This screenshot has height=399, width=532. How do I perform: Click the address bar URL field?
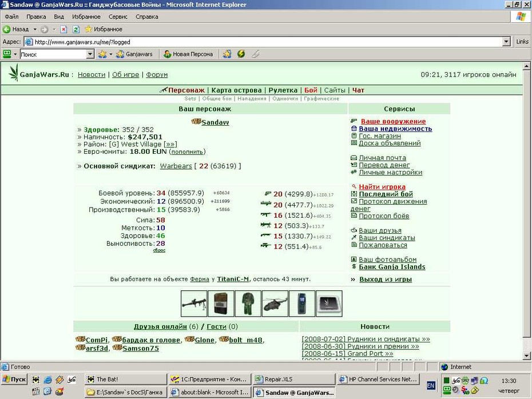[264, 42]
